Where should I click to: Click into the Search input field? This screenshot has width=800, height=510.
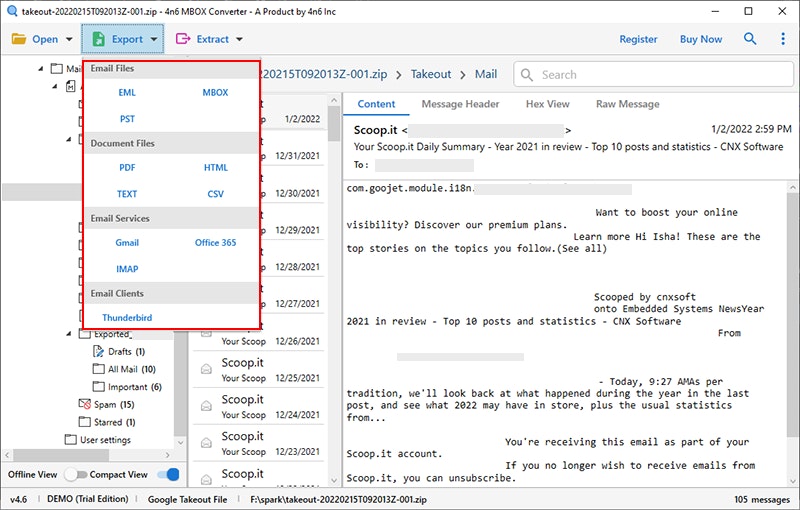(654, 75)
